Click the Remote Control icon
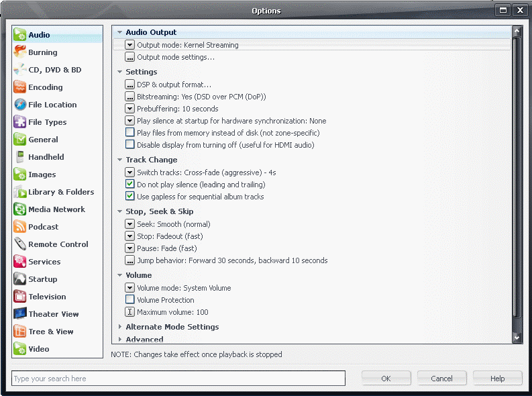This screenshot has height=396, width=532. pyautogui.click(x=19, y=244)
